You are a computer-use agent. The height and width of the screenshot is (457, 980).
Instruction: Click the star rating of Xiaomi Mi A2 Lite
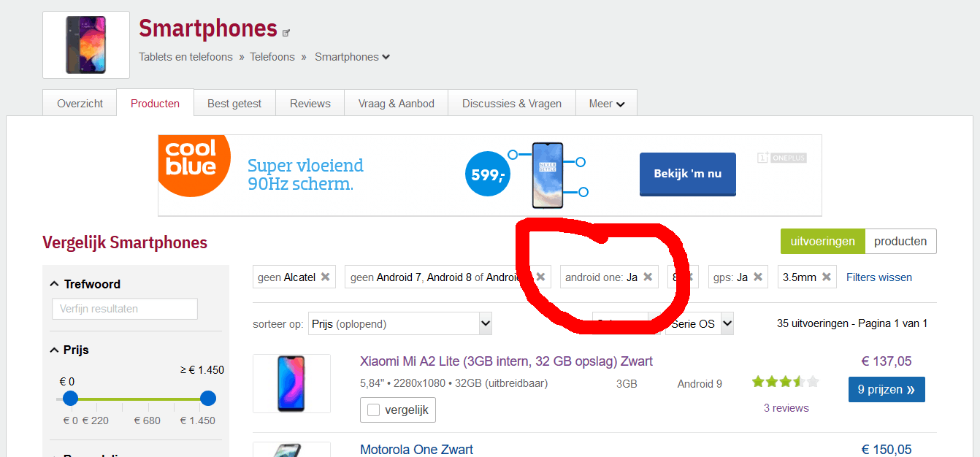pos(786,381)
